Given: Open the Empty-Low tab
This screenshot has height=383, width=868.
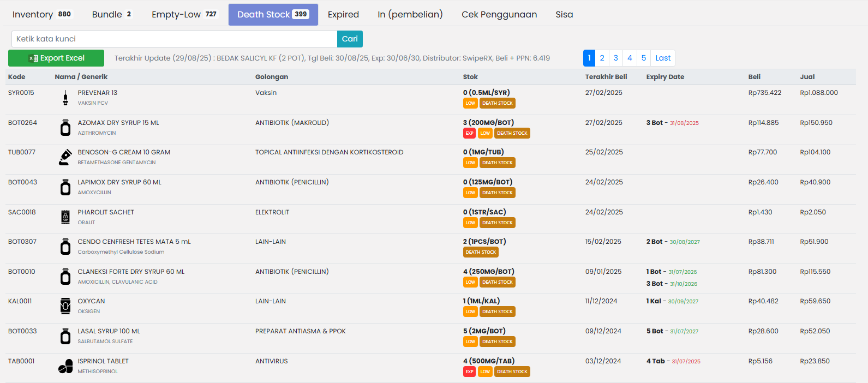Looking at the screenshot, I should [x=184, y=15].
